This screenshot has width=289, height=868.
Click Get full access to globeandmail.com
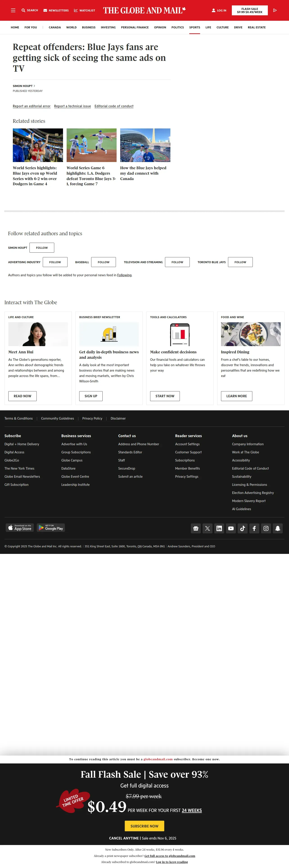(x=169, y=856)
